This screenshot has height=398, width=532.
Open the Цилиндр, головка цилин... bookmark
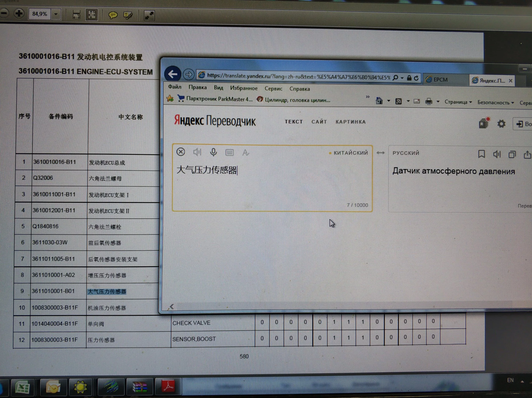click(293, 100)
